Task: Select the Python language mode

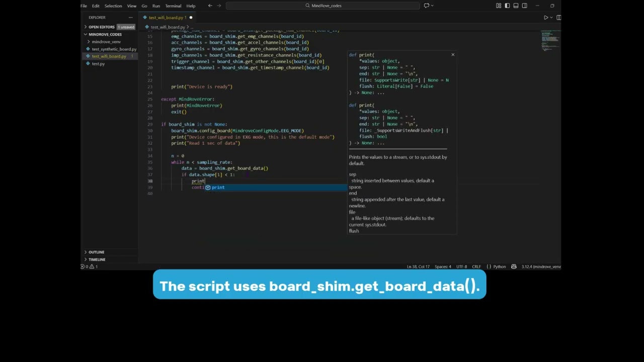Action: click(499, 266)
